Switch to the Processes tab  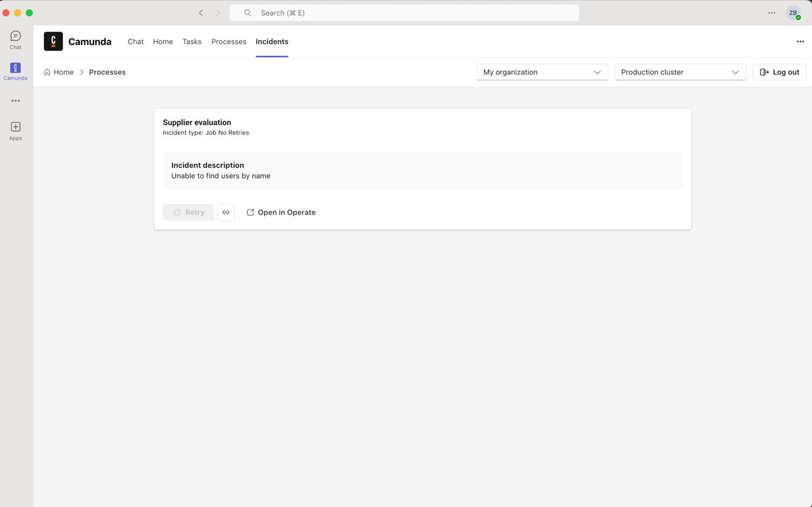point(228,42)
